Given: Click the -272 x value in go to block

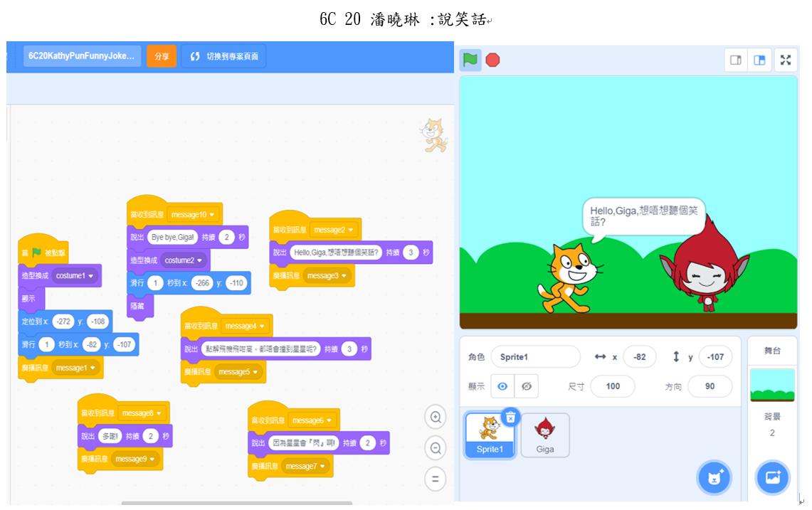Looking at the screenshot, I should click(63, 322).
